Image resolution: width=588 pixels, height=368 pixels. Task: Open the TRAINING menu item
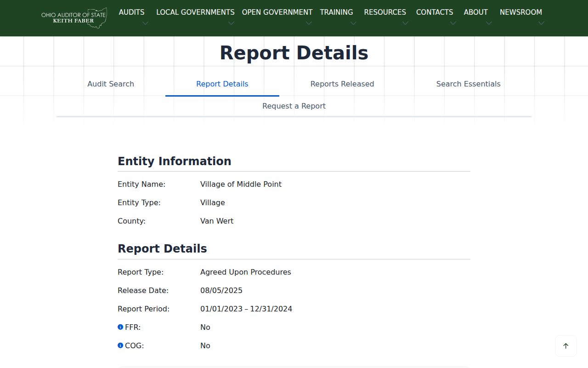(x=336, y=12)
